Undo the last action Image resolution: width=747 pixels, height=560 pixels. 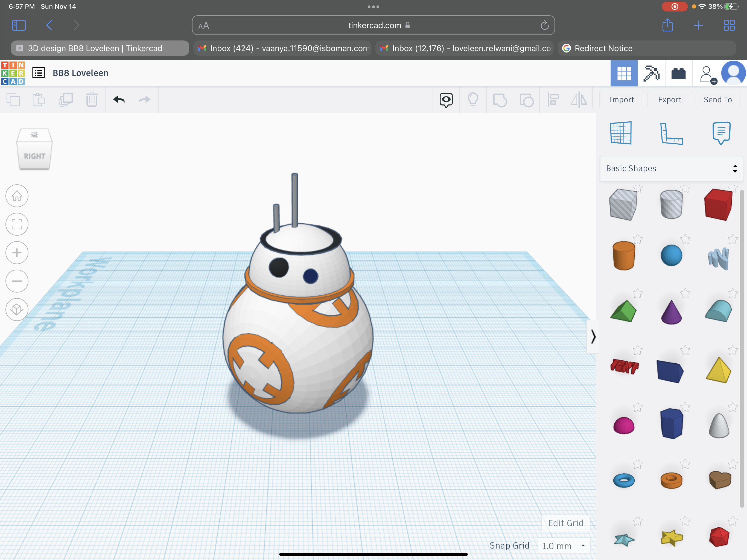click(119, 99)
